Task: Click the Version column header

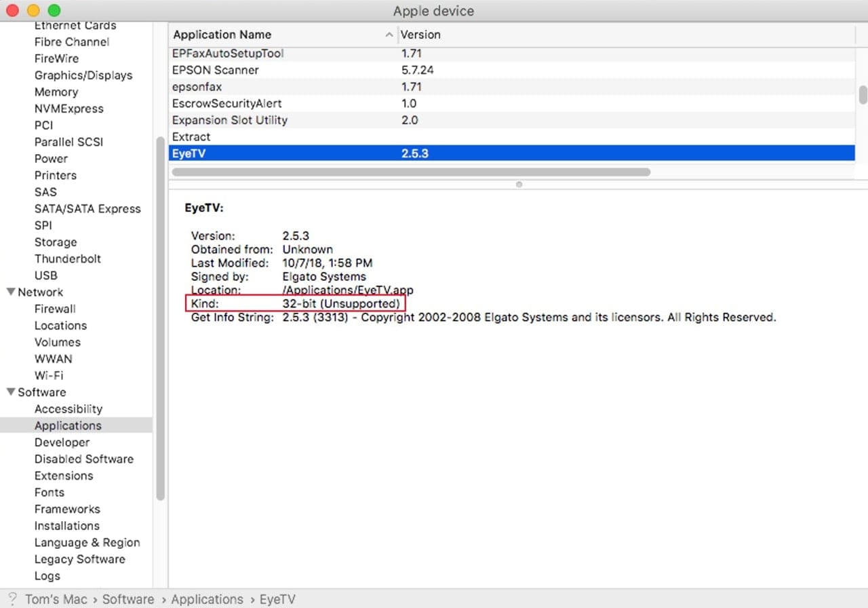Action: 420,35
